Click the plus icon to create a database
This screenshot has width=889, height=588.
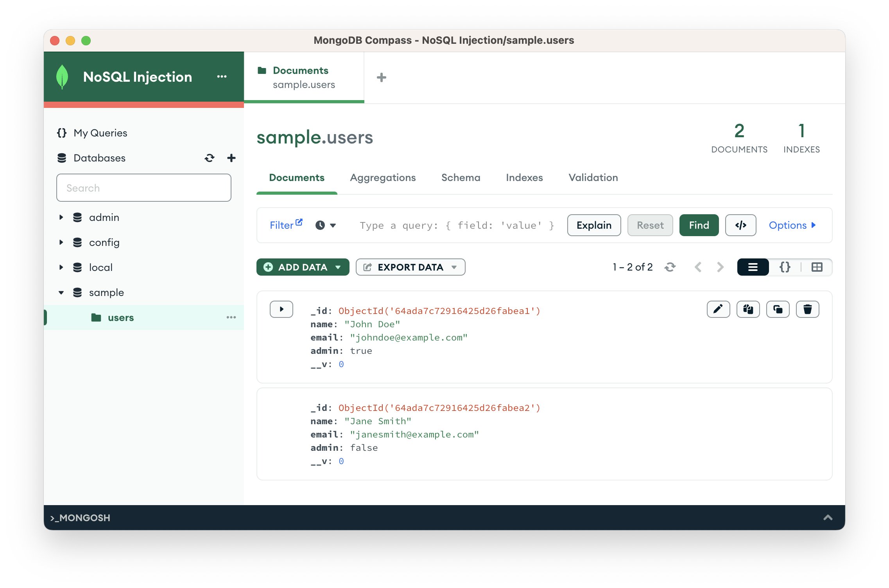(x=231, y=158)
